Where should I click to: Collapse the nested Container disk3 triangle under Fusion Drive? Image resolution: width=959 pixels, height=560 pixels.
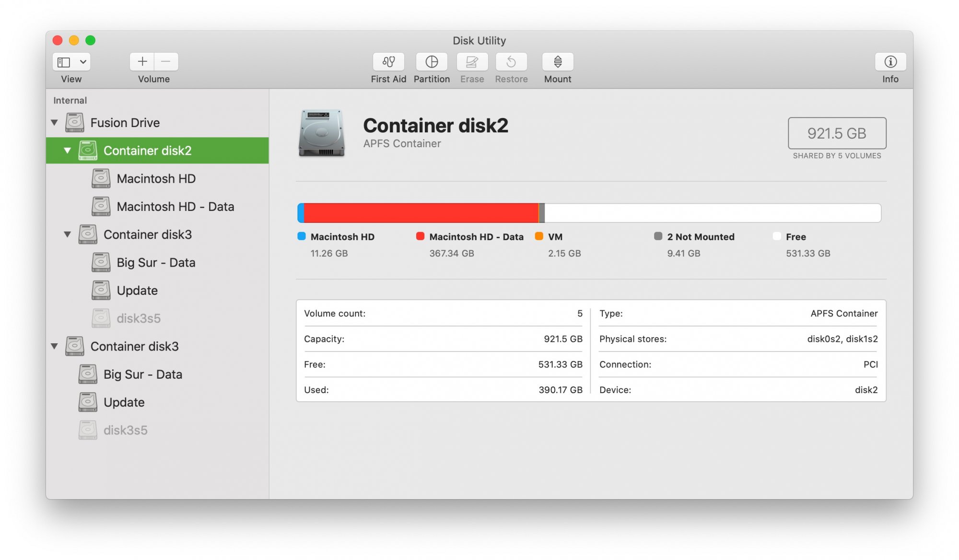(x=68, y=234)
